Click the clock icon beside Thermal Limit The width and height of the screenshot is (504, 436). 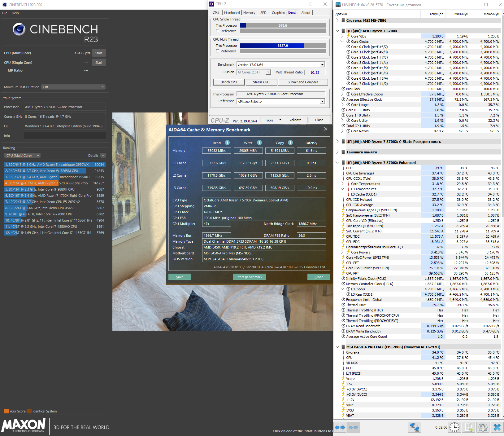[x=343, y=305]
